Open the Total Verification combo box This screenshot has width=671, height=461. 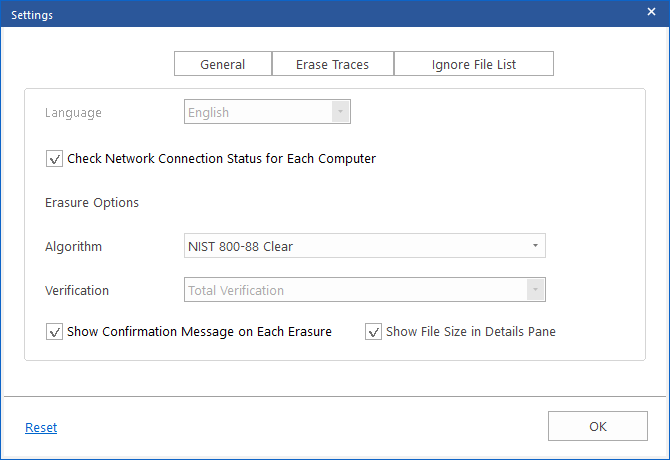(x=365, y=290)
